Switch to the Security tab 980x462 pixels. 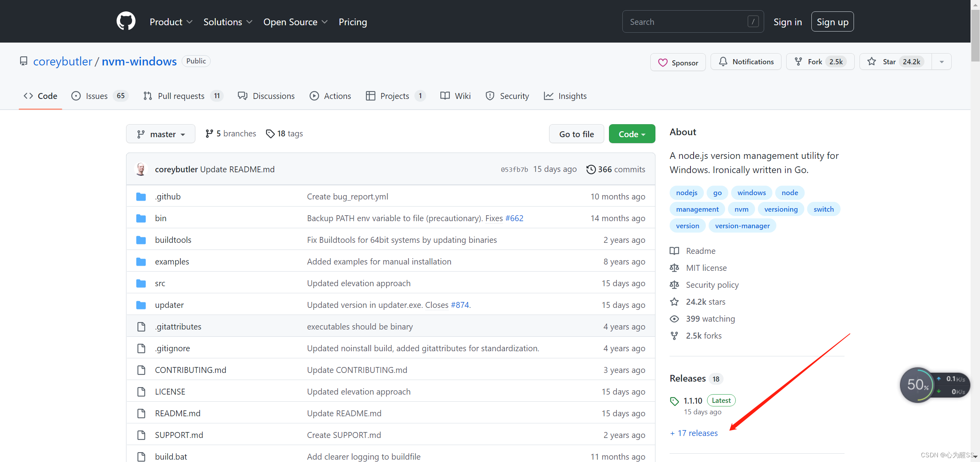(507, 96)
